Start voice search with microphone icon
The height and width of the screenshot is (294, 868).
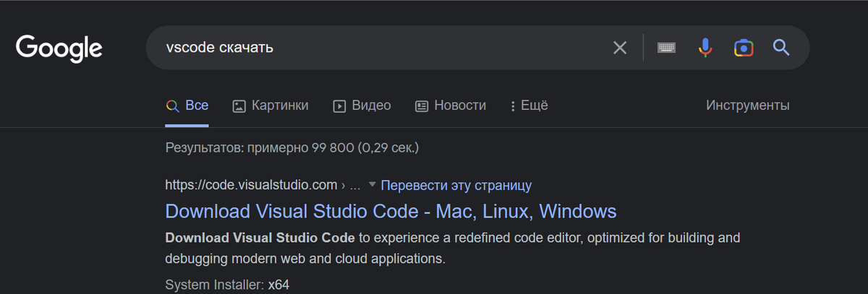point(705,48)
